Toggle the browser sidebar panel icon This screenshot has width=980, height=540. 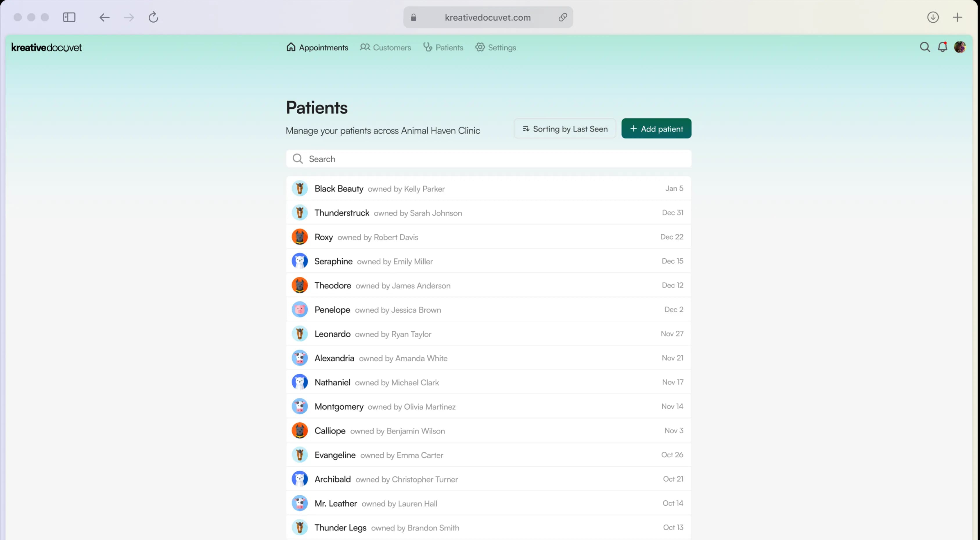point(69,17)
